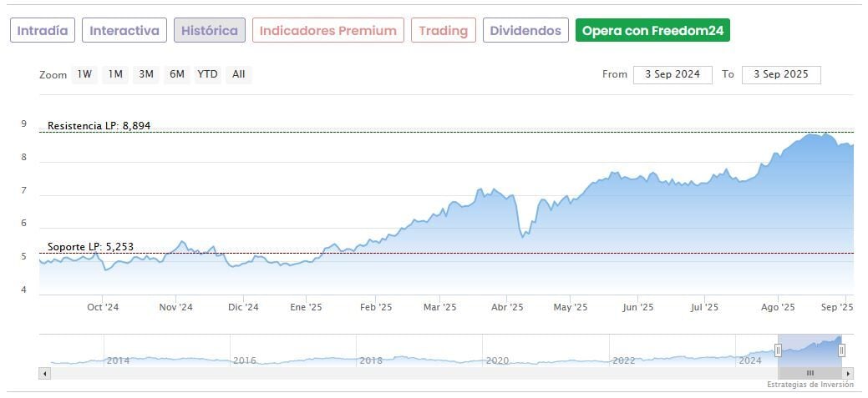
Task: Click the Opera con Freedom24 button
Action: pos(653,31)
